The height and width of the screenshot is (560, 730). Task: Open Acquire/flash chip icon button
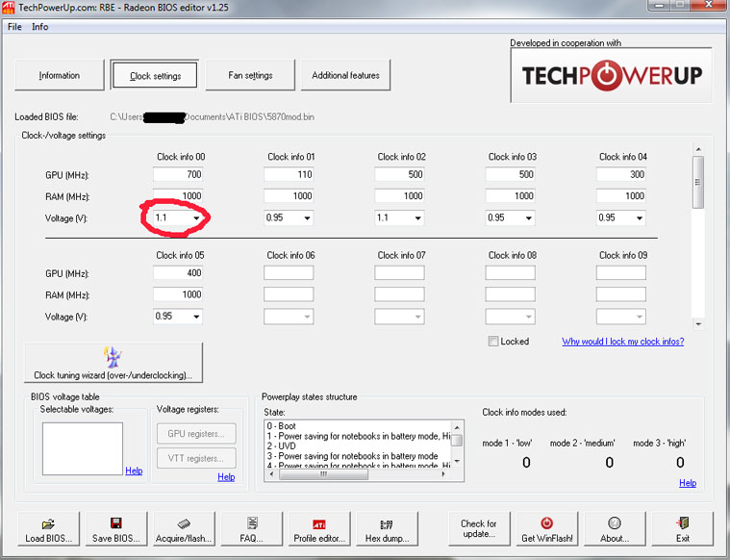[x=184, y=529]
